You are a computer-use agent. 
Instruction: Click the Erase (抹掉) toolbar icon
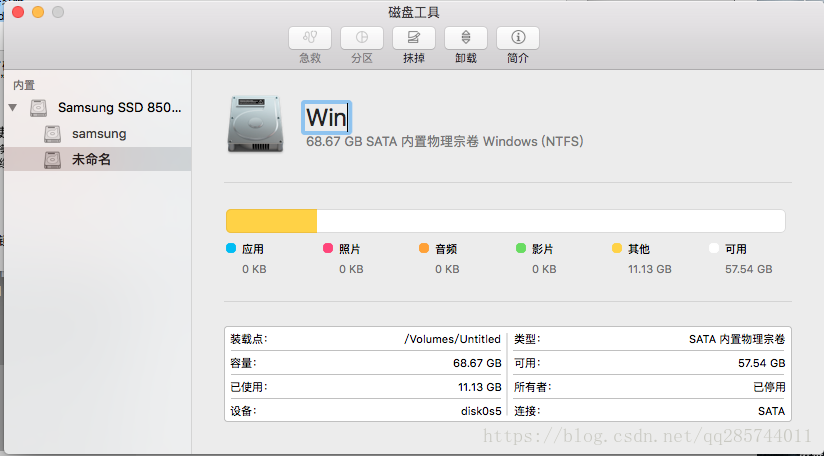click(x=414, y=38)
